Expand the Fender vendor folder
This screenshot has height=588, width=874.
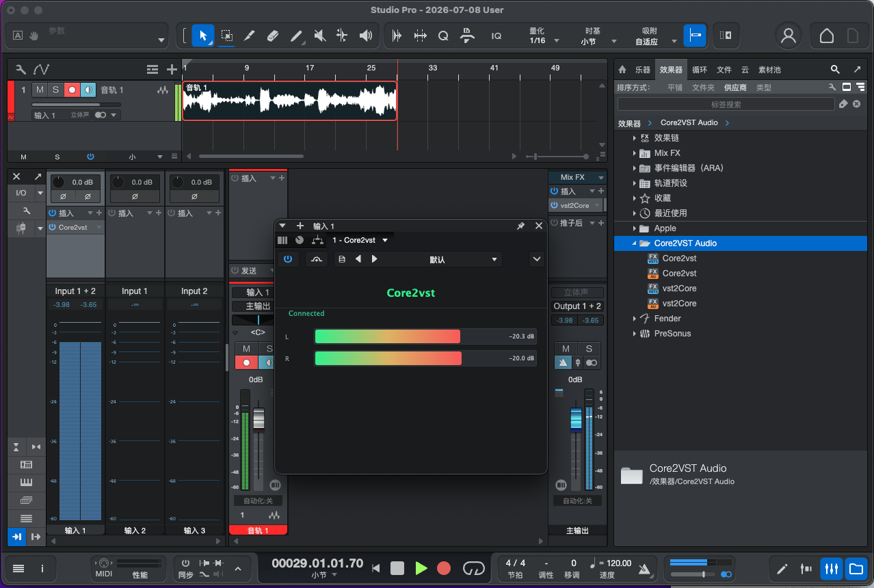634,319
